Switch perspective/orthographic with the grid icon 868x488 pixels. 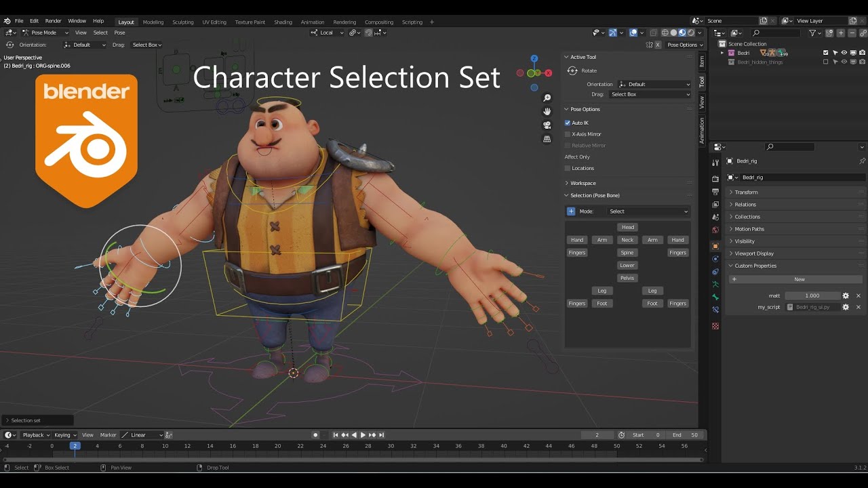(547, 139)
